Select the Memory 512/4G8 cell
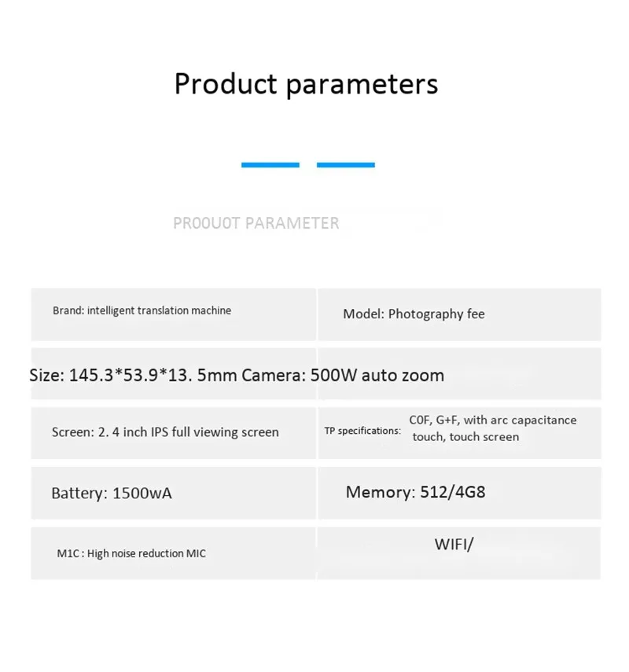629x672 pixels. click(x=459, y=493)
